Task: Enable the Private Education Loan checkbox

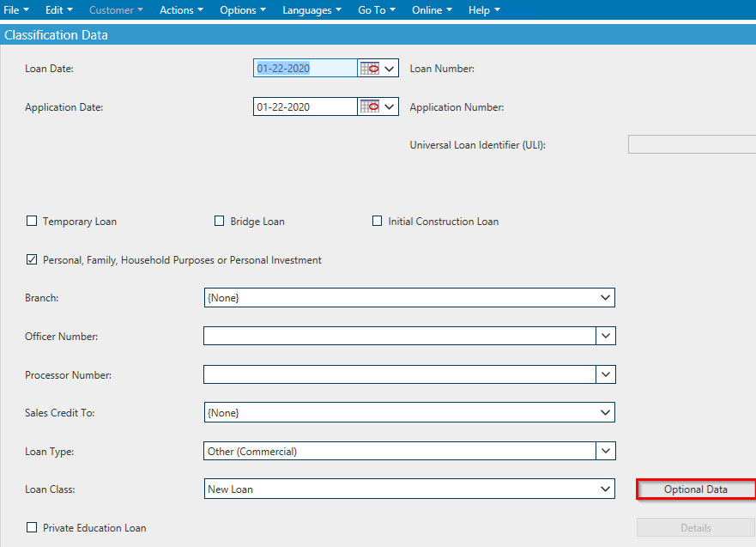Action: 32,528
